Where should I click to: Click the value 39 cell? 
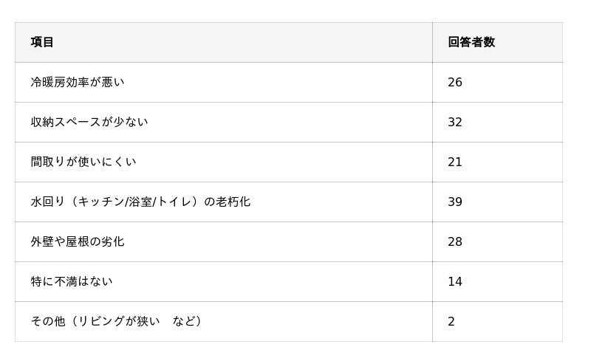pos(455,202)
